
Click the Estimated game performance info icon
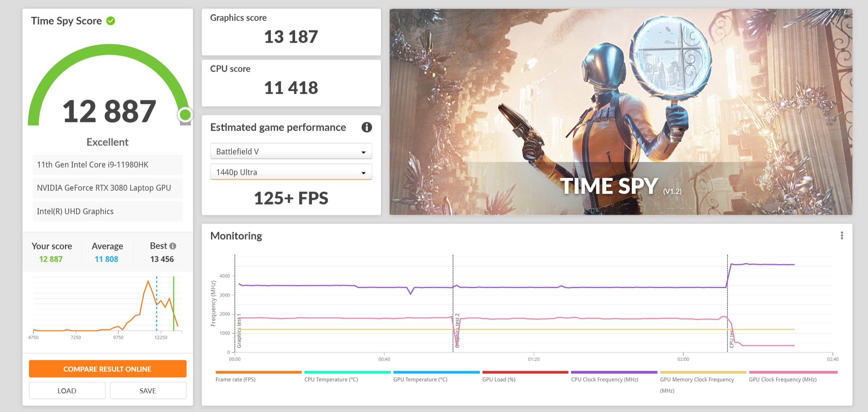pos(366,127)
